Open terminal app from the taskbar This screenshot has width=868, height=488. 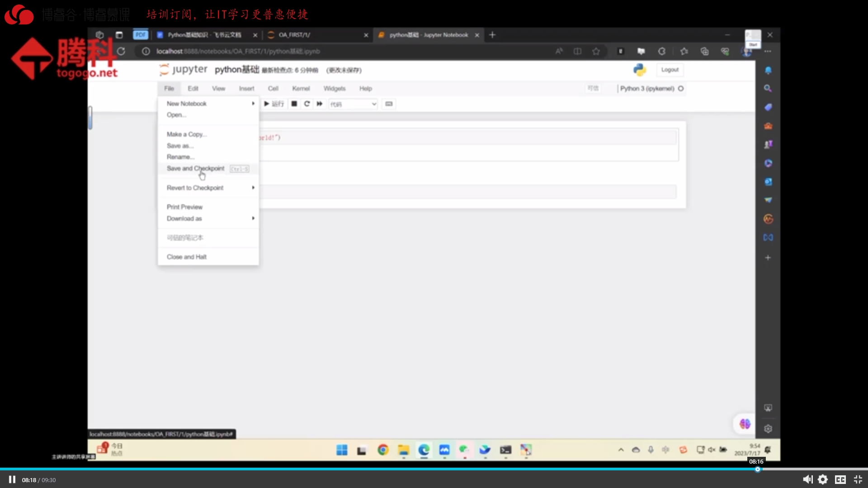[x=505, y=450]
